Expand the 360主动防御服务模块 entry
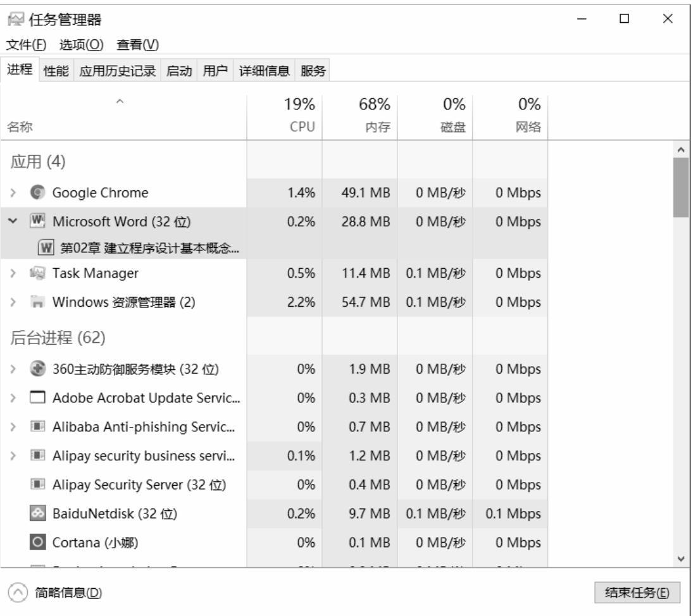Screen dimensions: 691x616 pyautogui.click(x=13, y=369)
